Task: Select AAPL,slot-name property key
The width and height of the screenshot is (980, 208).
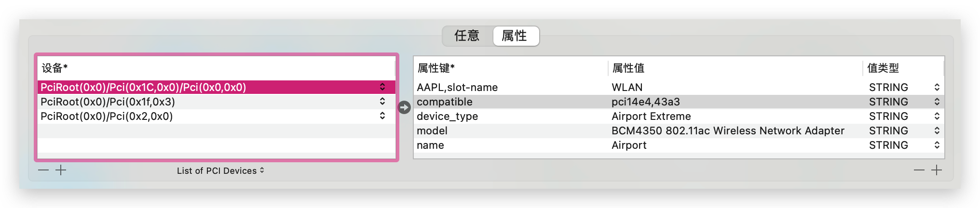Action: pos(457,87)
